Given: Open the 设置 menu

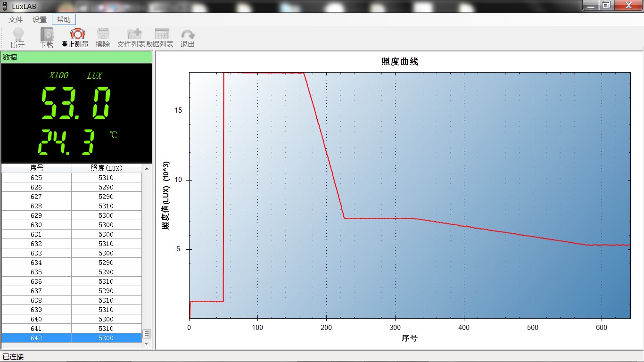Looking at the screenshot, I should click(40, 20).
